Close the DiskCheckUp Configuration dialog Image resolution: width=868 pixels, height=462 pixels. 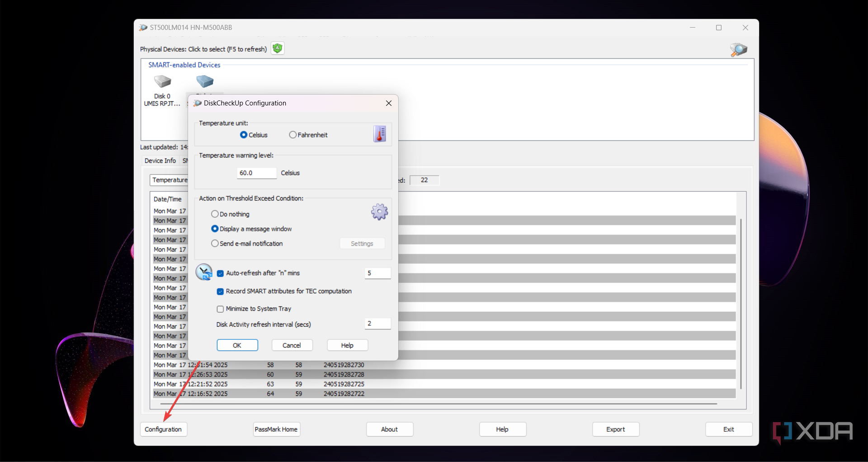coord(389,103)
